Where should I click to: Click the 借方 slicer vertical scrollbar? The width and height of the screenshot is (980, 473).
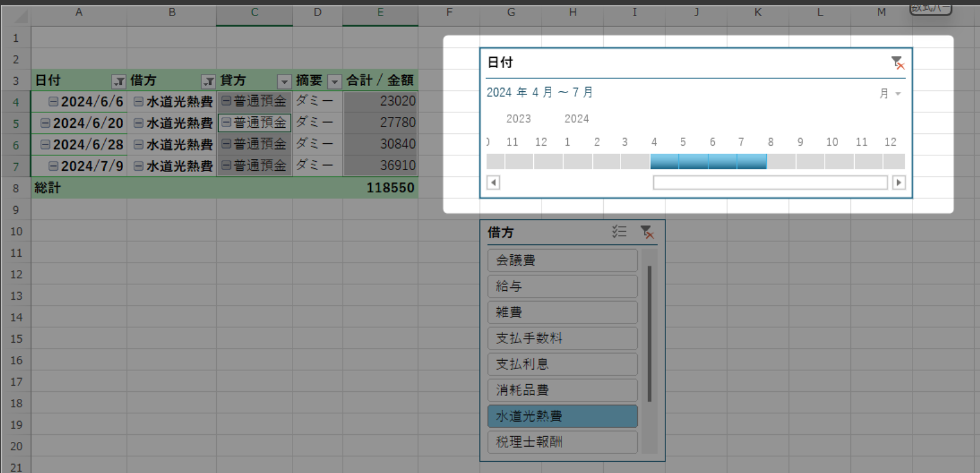(649, 334)
